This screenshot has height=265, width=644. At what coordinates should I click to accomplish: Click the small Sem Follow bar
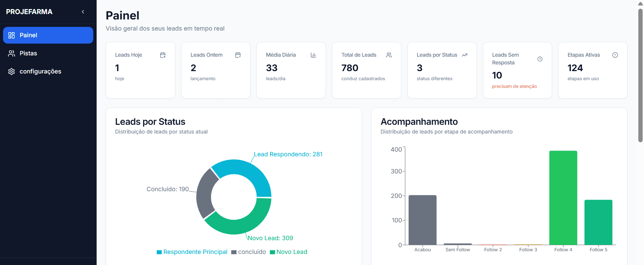458,244
